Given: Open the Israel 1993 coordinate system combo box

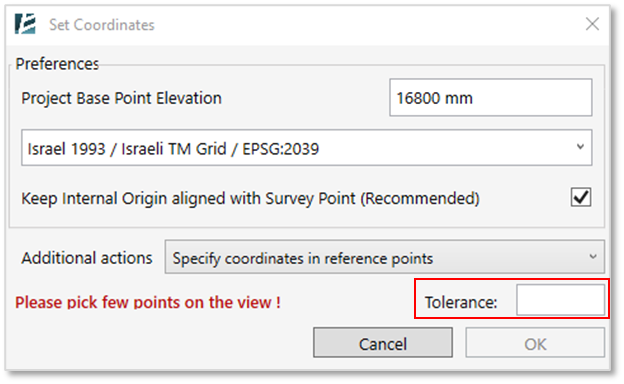Looking at the screenshot, I should point(306,148).
